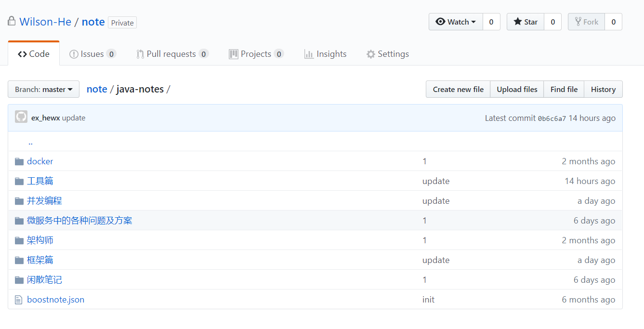This screenshot has height=329, width=644.
Task: Open the latest commit 0b6c6a7 link
Action: point(552,118)
